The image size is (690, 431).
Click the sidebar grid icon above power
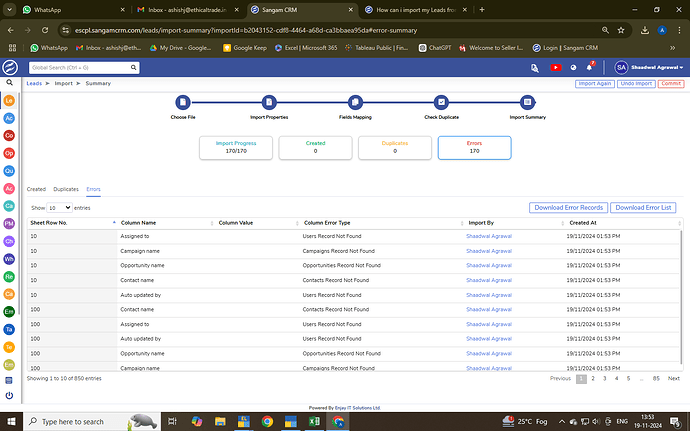tap(9, 380)
